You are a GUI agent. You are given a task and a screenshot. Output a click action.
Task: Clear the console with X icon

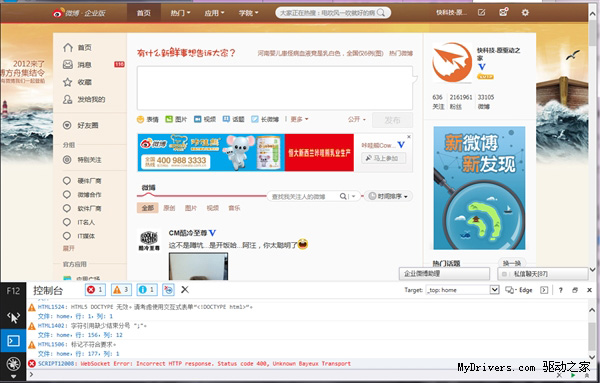(x=185, y=290)
